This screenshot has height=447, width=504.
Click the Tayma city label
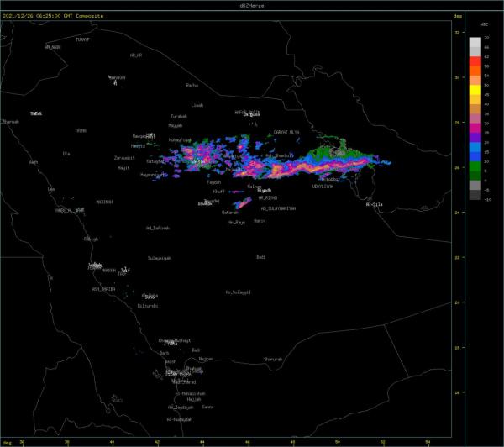pyautogui.click(x=81, y=130)
